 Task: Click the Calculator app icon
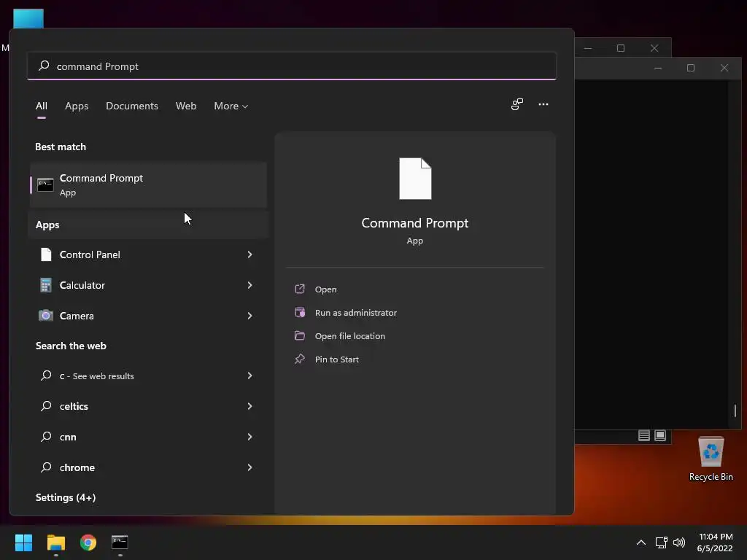(x=46, y=285)
